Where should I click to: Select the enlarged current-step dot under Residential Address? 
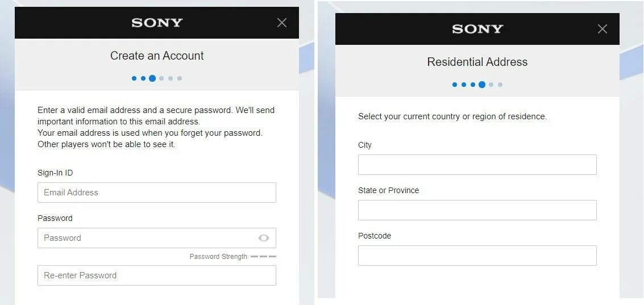click(482, 85)
